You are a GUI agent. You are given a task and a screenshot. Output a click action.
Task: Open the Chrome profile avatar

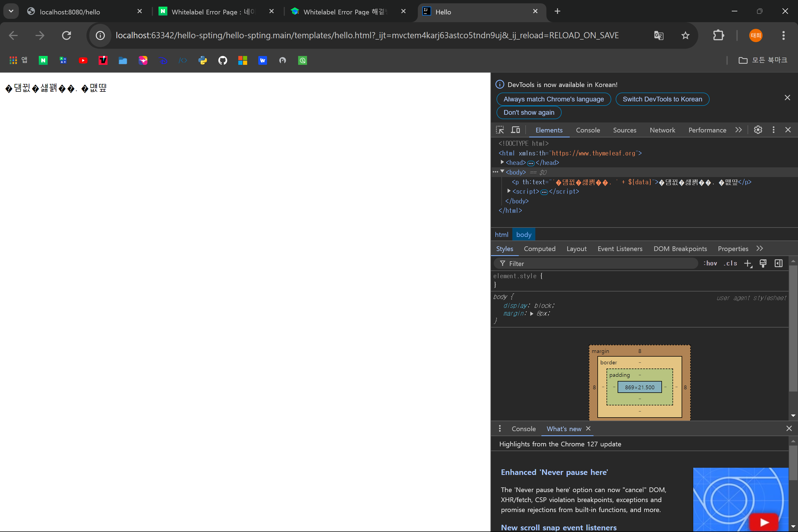756,35
